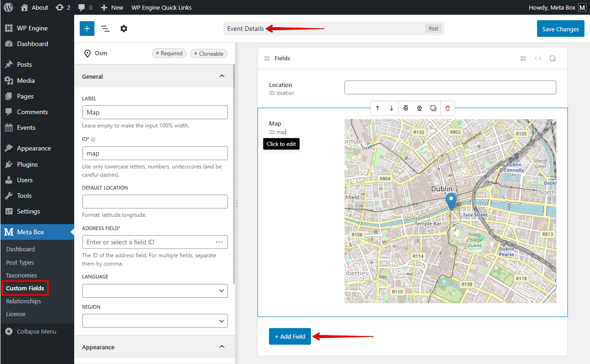Toggle the Required option

tap(169, 53)
